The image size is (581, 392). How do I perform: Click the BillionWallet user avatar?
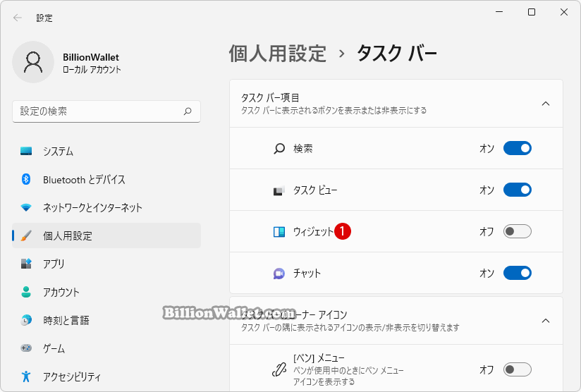tap(33, 62)
